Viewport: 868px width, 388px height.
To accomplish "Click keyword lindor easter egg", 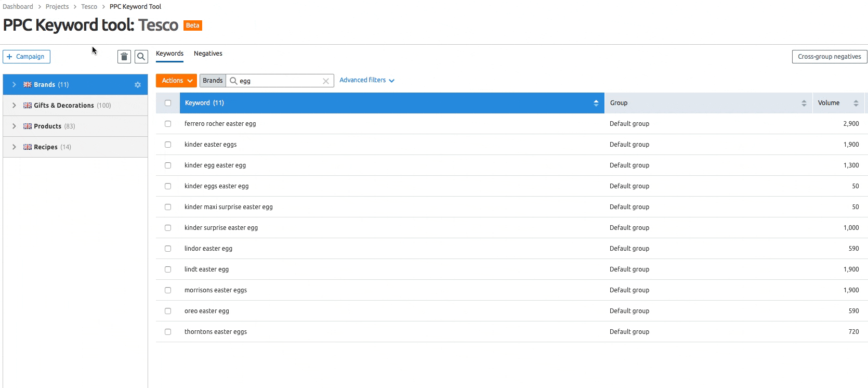I will click(x=208, y=249).
